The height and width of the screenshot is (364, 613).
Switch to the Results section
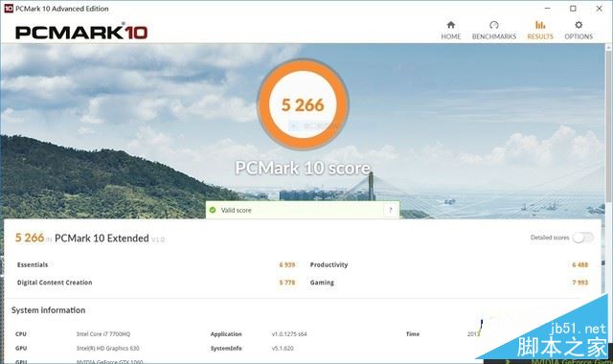[540, 31]
